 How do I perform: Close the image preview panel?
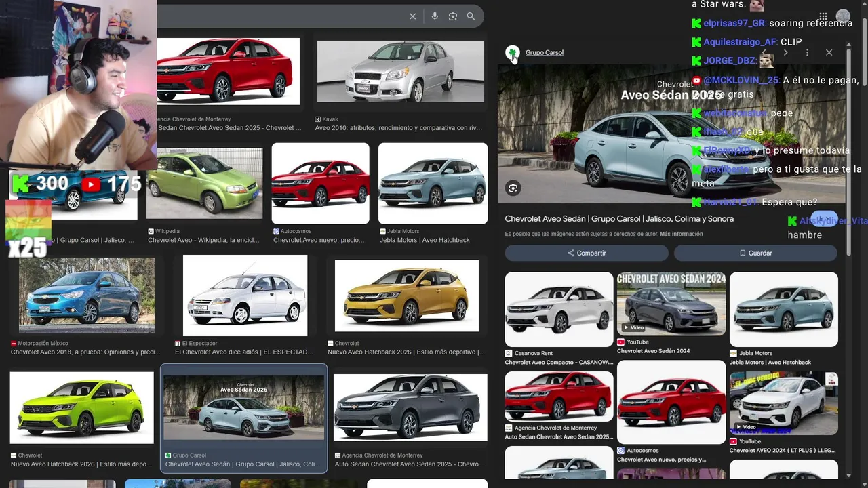[x=829, y=52]
